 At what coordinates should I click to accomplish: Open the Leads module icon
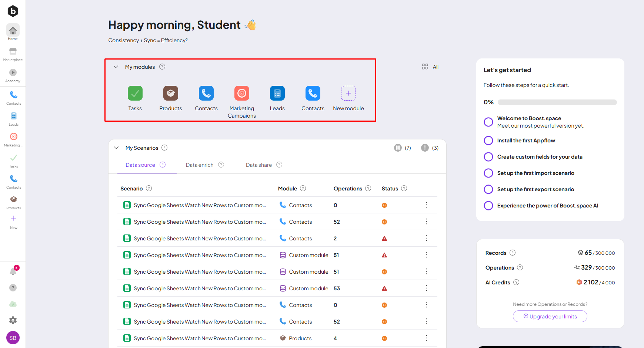[x=277, y=93]
